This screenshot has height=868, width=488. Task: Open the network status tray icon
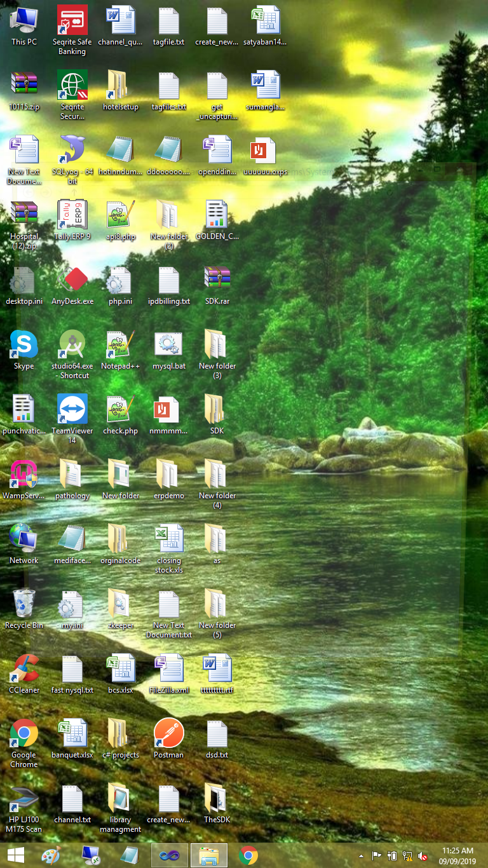(x=407, y=856)
